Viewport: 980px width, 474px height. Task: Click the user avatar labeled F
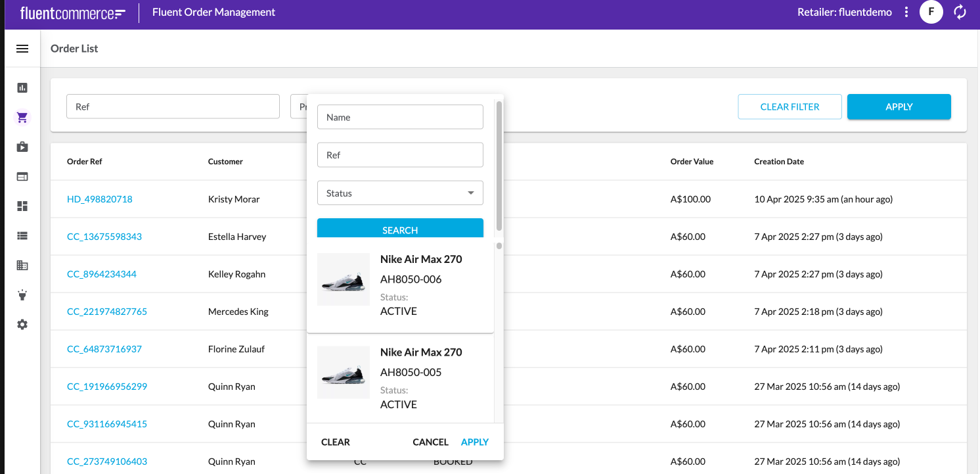click(x=931, y=12)
